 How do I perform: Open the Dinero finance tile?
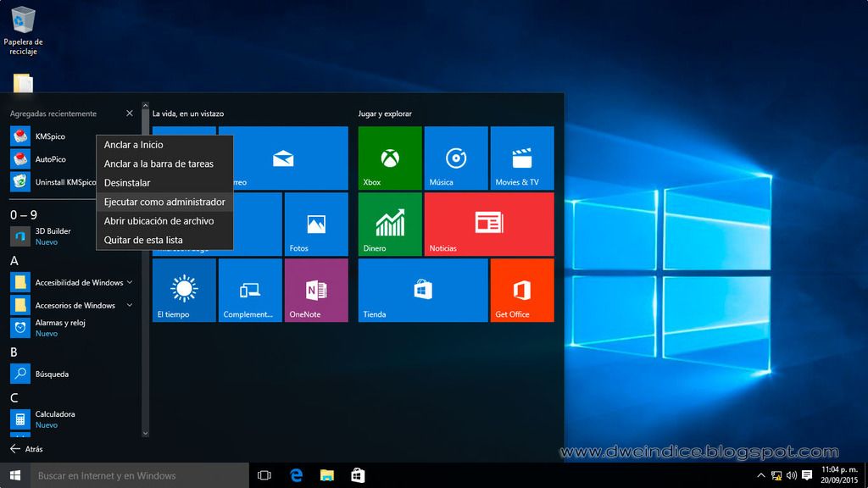click(389, 224)
